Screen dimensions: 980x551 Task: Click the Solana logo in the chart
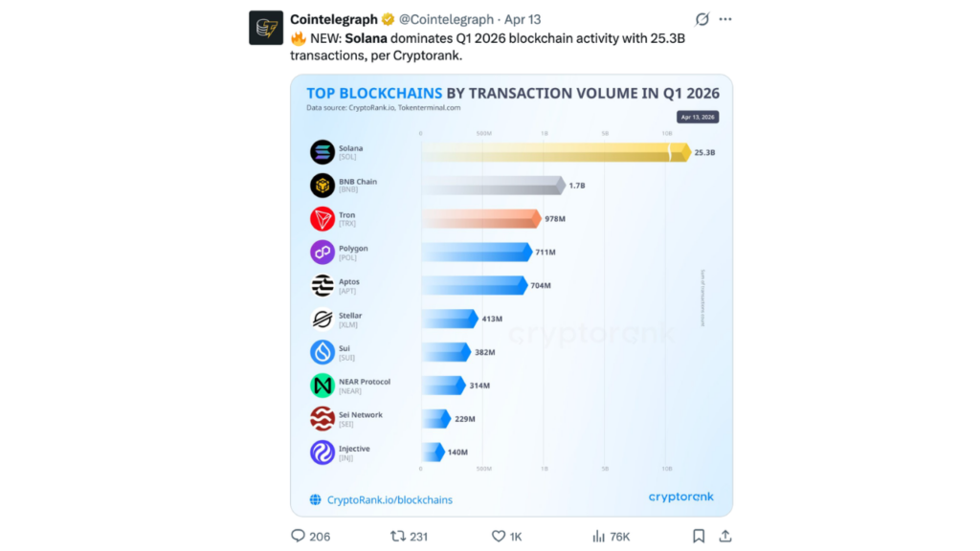(x=323, y=152)
